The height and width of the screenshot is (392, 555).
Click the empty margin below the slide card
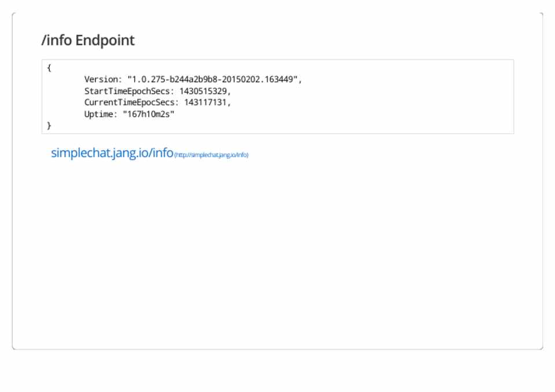click(x=278, y=371)
